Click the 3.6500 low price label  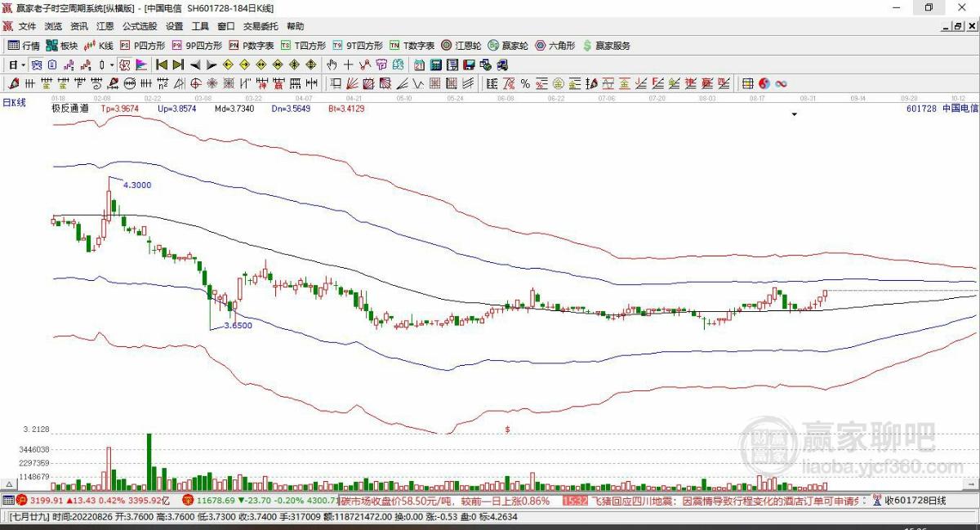click(x=238, y=325)
